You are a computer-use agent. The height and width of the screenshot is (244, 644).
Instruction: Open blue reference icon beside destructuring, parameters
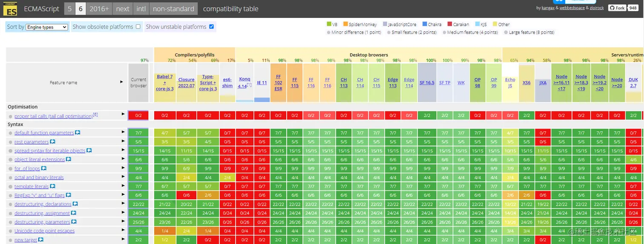coord(74,222)
